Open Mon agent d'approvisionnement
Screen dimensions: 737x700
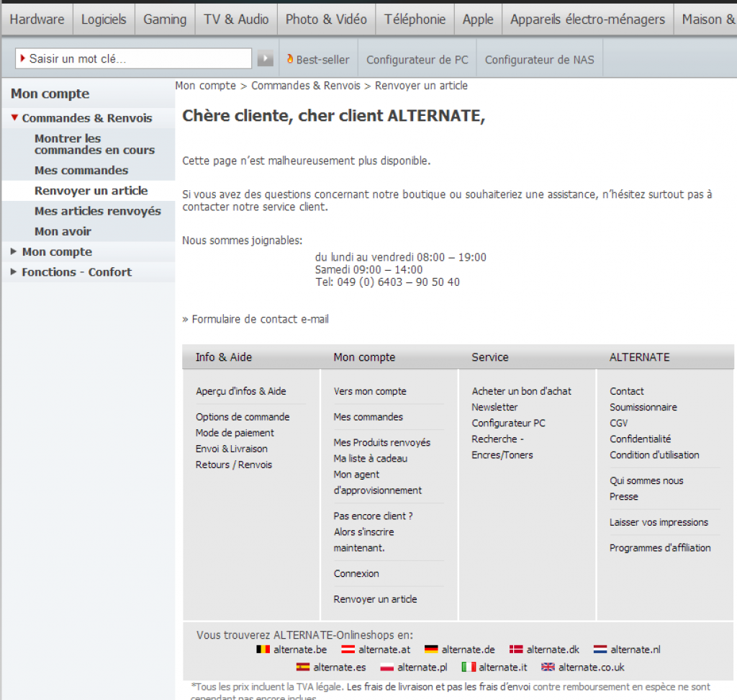tap(377, 483)
